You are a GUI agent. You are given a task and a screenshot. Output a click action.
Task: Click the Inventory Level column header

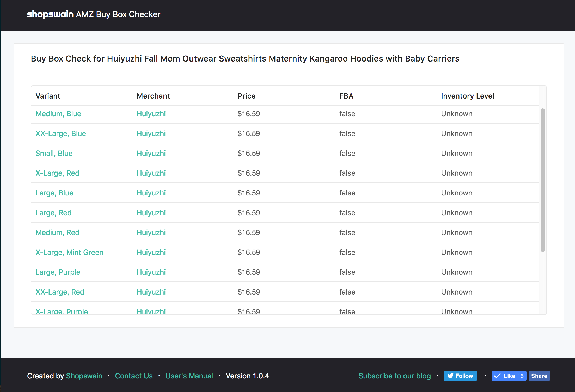pyautogui.click(x=468, y=96)
